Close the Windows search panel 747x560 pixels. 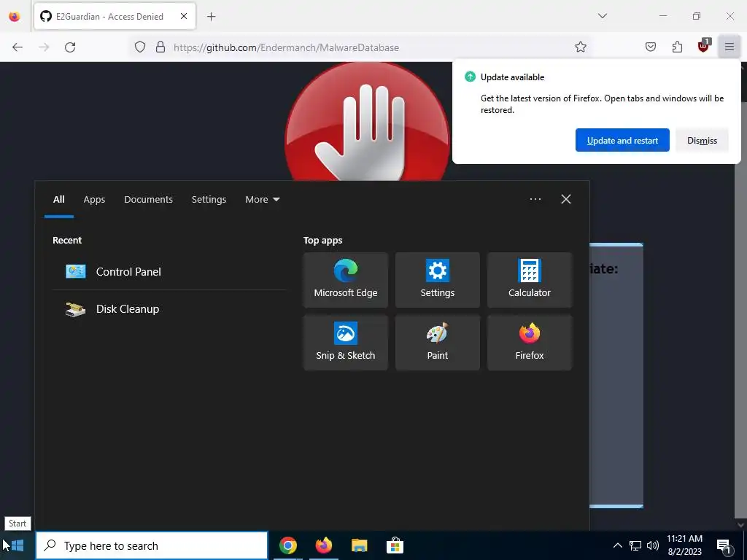tap(566, 199)
